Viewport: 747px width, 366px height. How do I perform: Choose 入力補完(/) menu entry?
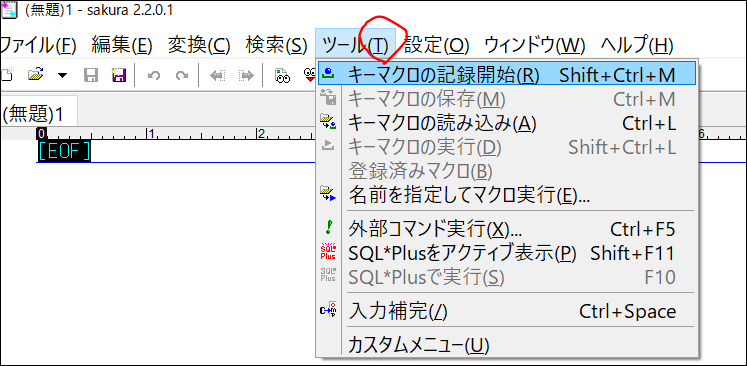(x=507, y=312)
